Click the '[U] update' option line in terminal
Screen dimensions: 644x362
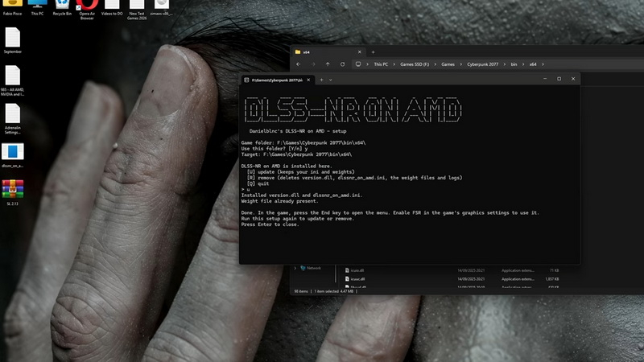300,172
